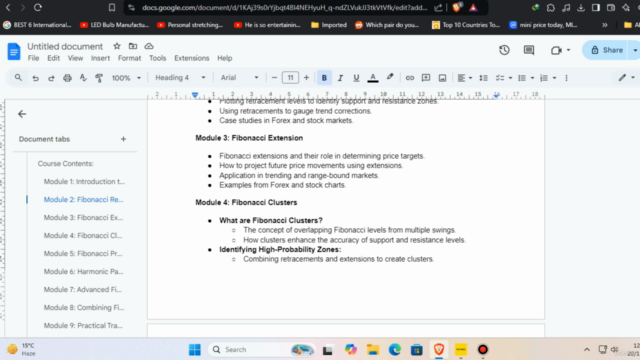Viewport: 640px width, 360px height.
Task: Jump to Module 6: Harmonic Pa... outline item
Action: 83,271
